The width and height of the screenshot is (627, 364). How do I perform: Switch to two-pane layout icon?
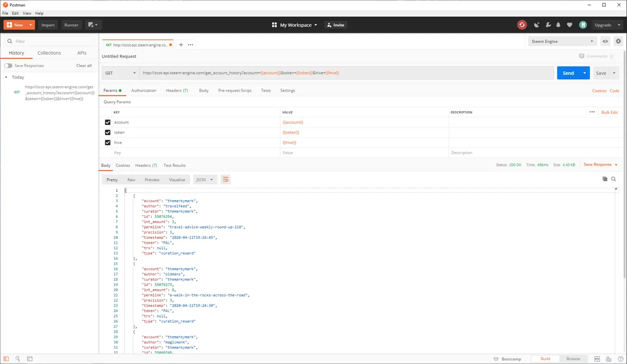[597, 359]
